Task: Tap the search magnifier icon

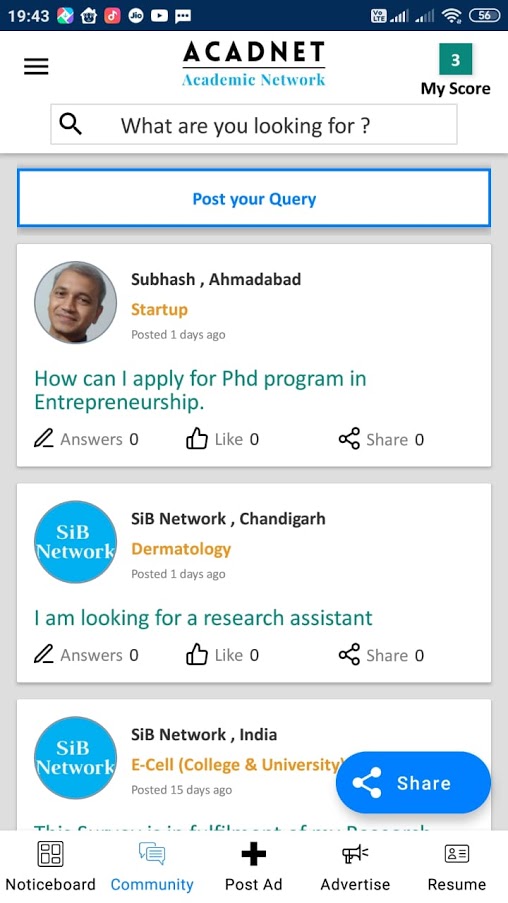Action: 70,124
